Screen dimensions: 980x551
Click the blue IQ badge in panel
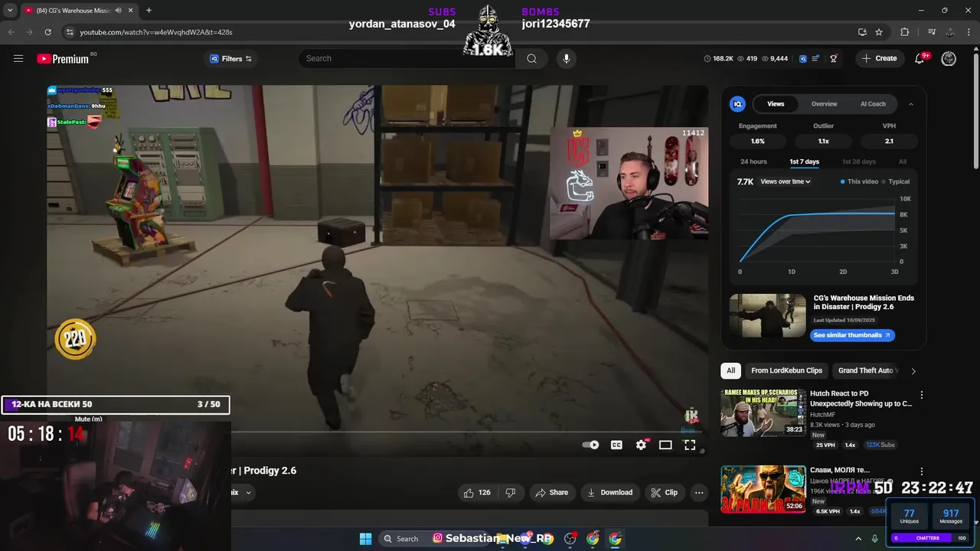point(737,104)
